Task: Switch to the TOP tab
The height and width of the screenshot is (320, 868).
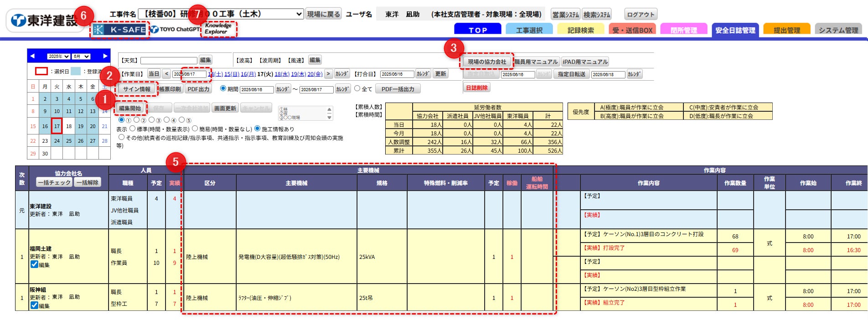Action: [477, 29]
